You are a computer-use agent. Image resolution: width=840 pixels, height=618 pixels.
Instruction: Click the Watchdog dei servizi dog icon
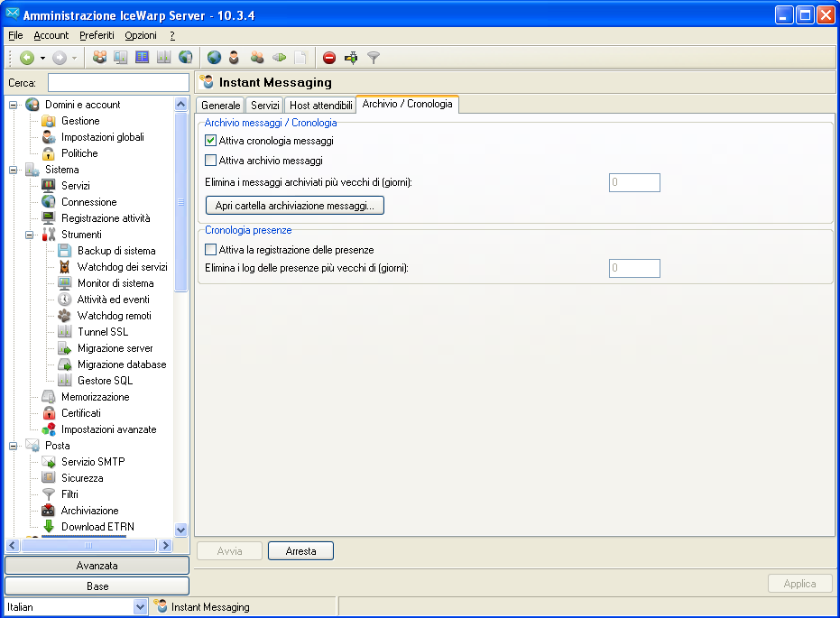click(x=65, y=267)
